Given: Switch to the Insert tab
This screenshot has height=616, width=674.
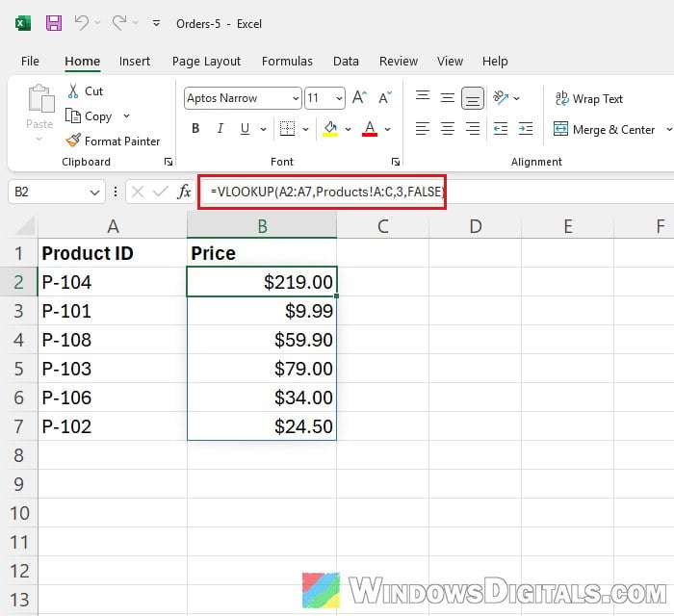Looking at the screenshot, I should (135, 61).
